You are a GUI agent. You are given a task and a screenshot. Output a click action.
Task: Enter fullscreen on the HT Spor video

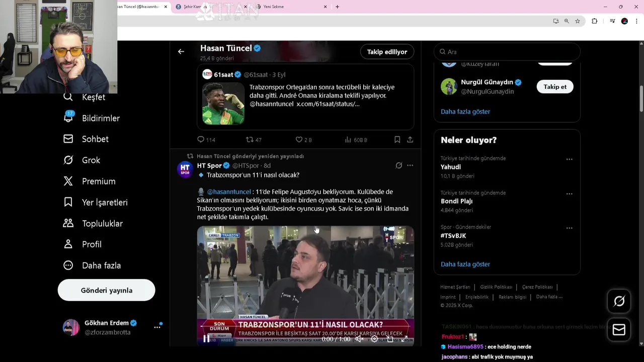[404, 339]
